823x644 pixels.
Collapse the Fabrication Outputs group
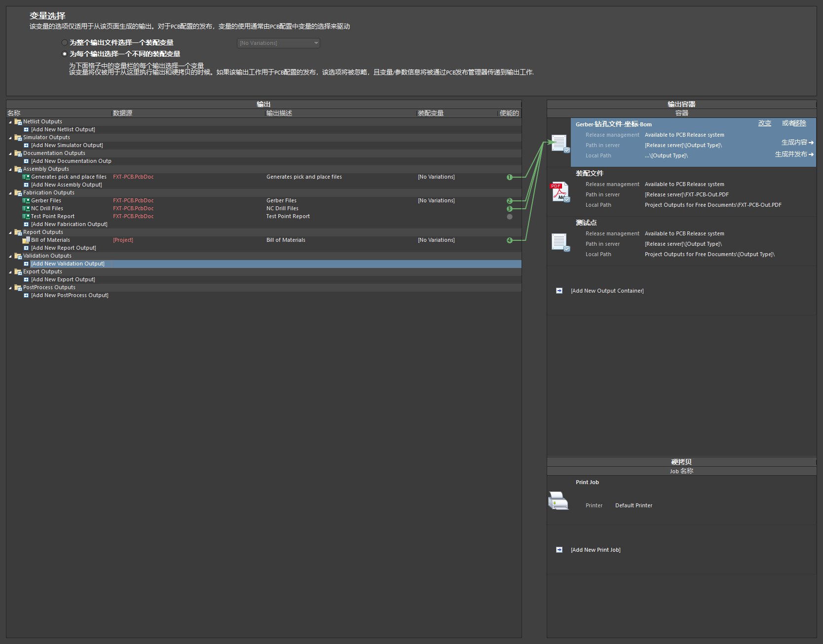10,193
